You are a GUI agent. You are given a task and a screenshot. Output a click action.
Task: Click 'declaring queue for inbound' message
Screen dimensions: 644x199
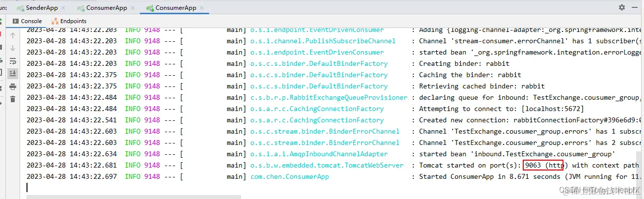tap(530, 97)
